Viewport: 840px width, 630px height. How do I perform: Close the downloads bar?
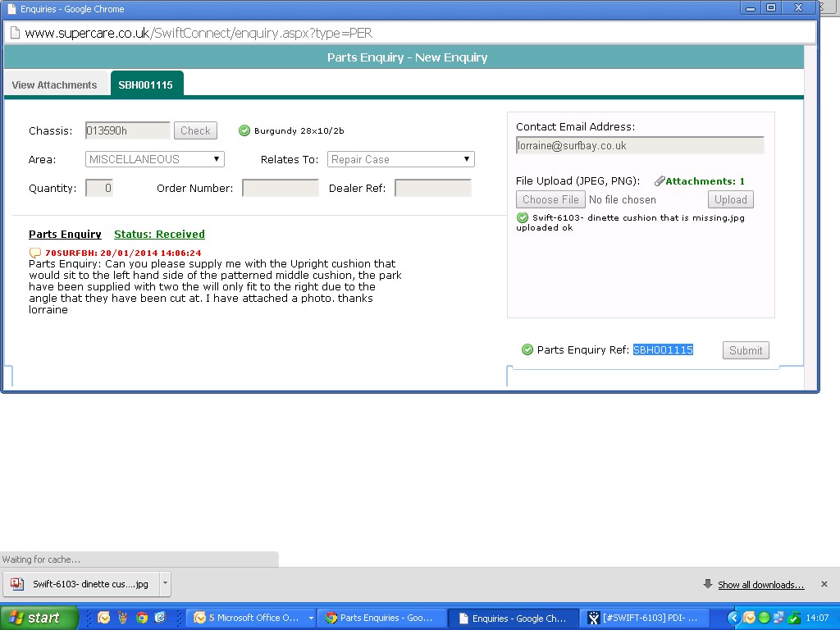point(824,584)
